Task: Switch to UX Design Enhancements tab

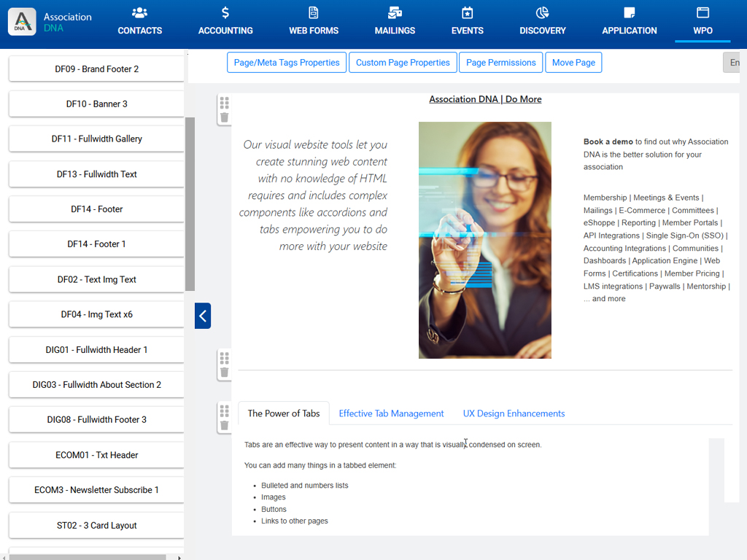Action: pos(514,413)
